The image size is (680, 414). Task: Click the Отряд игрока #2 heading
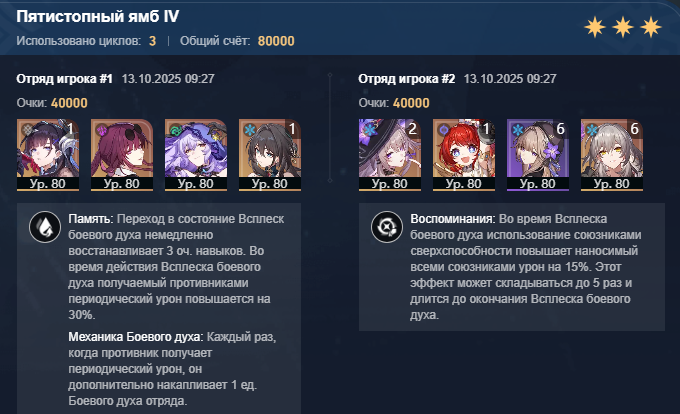click(x=406, y=79)
